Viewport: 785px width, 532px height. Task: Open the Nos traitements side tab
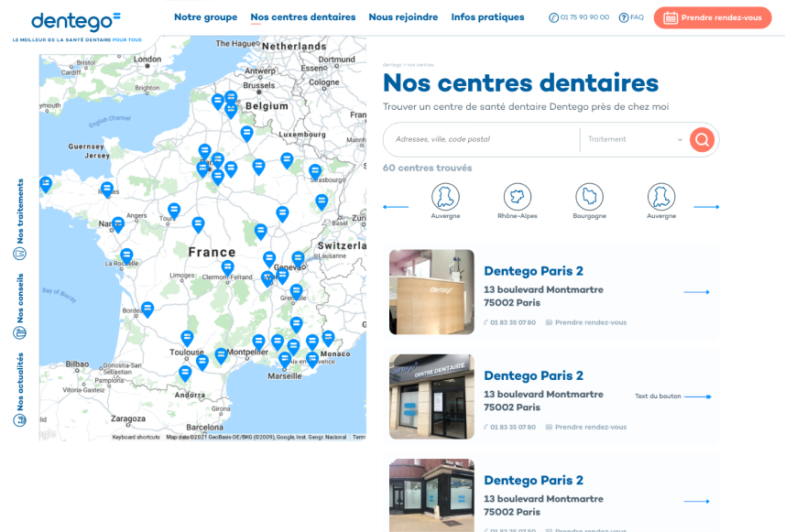click(x=20, y=212)
